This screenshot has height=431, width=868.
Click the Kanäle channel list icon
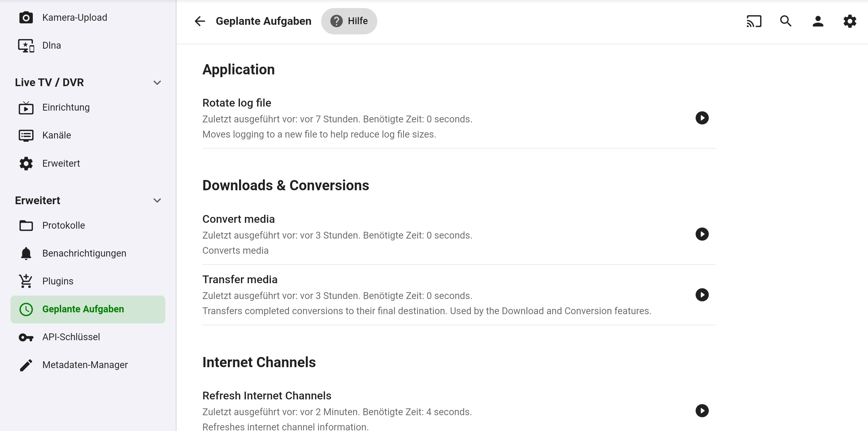coord(26,136)
